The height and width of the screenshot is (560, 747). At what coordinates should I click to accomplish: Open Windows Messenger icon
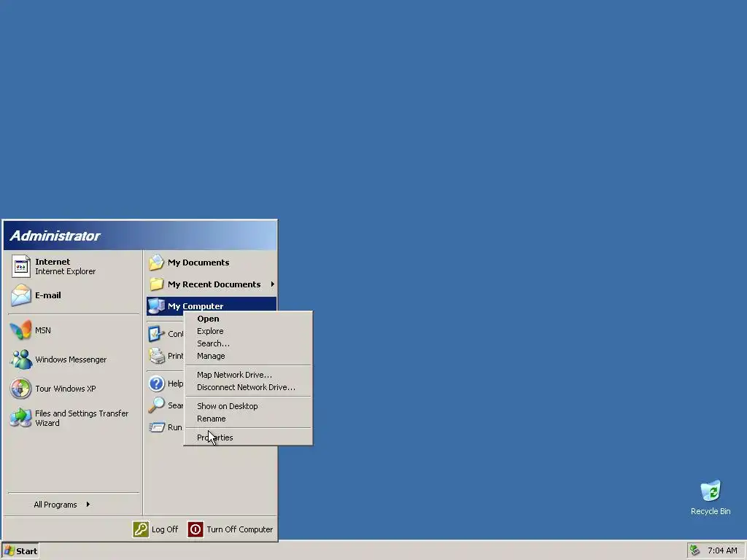tap(21, 359)
